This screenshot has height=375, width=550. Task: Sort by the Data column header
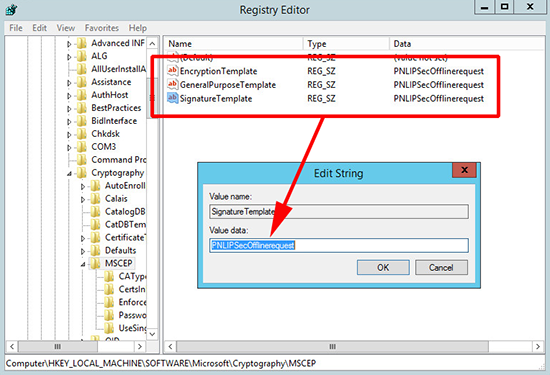[467, 44]
